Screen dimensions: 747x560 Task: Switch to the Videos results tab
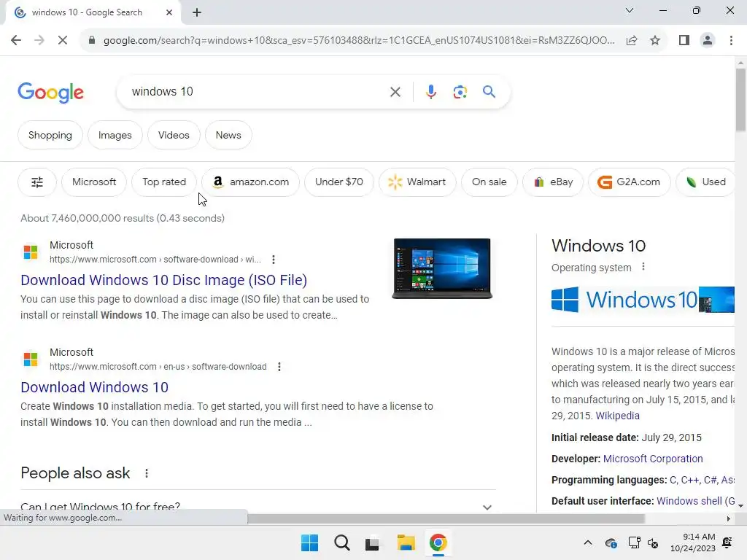(174, 135)
